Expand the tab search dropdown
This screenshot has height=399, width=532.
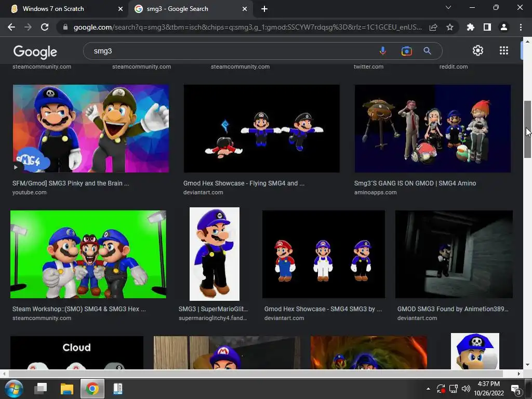point(448,7)
